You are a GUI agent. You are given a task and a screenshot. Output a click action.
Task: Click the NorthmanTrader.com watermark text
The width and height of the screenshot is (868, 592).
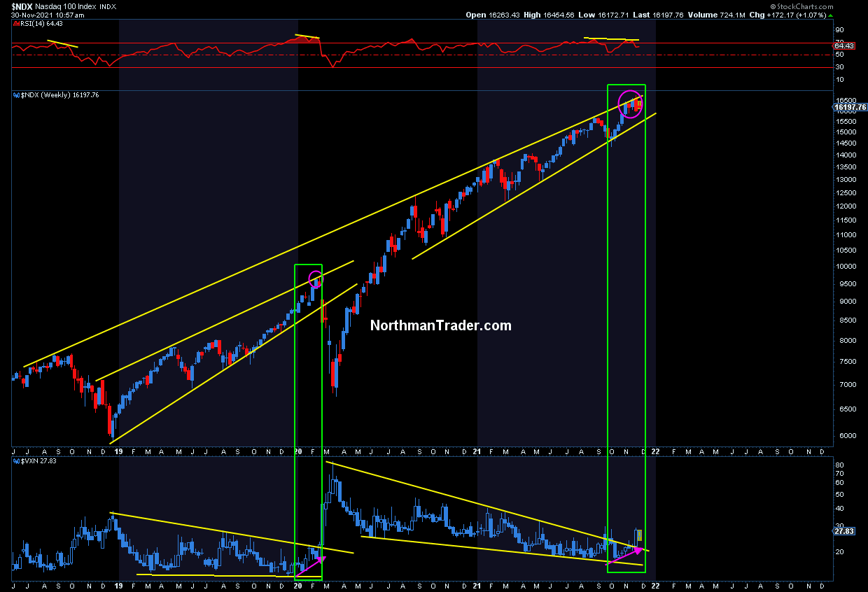pos(440,325)
